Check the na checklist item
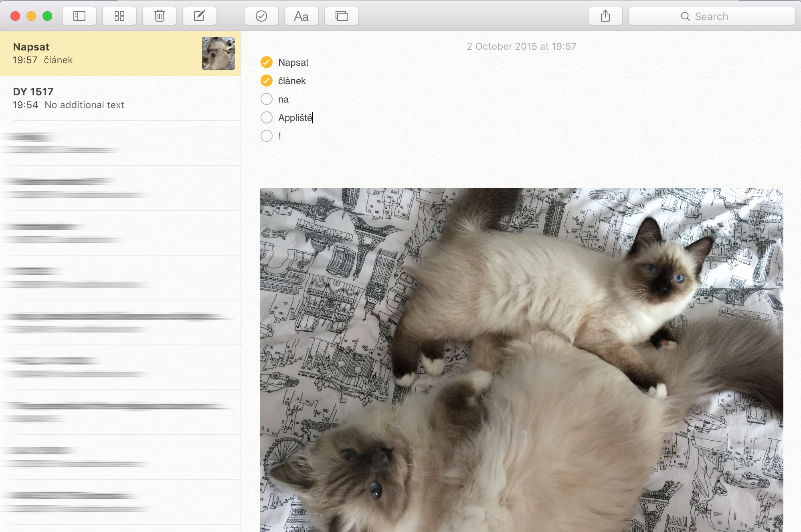 pos(267,99)
